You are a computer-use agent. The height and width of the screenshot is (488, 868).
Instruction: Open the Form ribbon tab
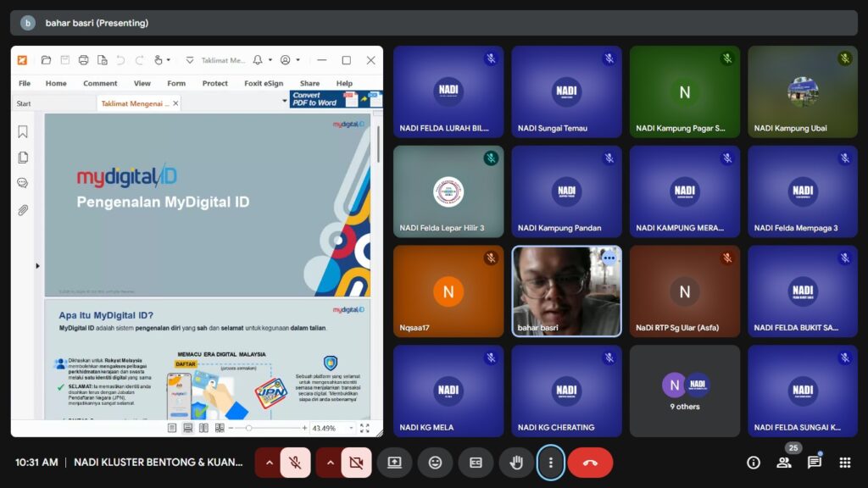[x=176, y=83]
